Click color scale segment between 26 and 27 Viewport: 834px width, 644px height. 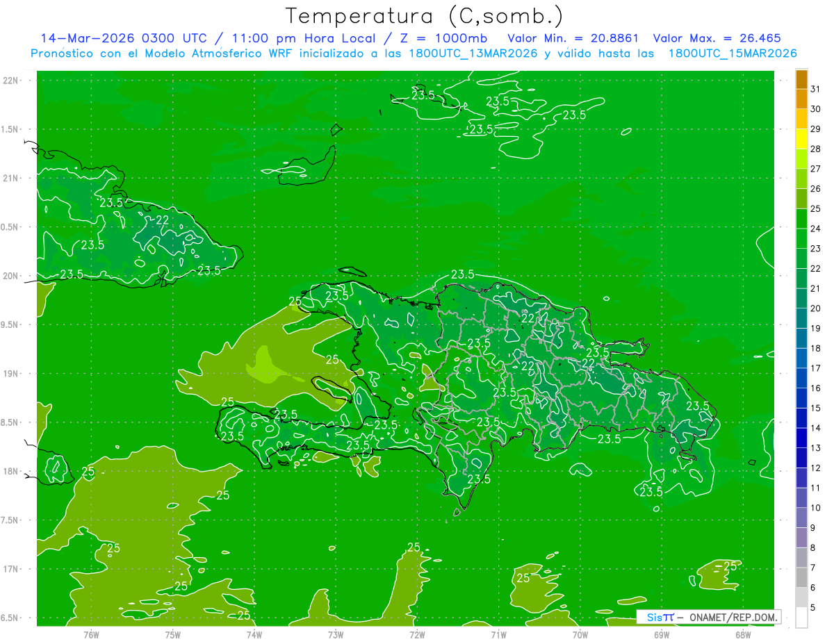[x=801, y=179]
